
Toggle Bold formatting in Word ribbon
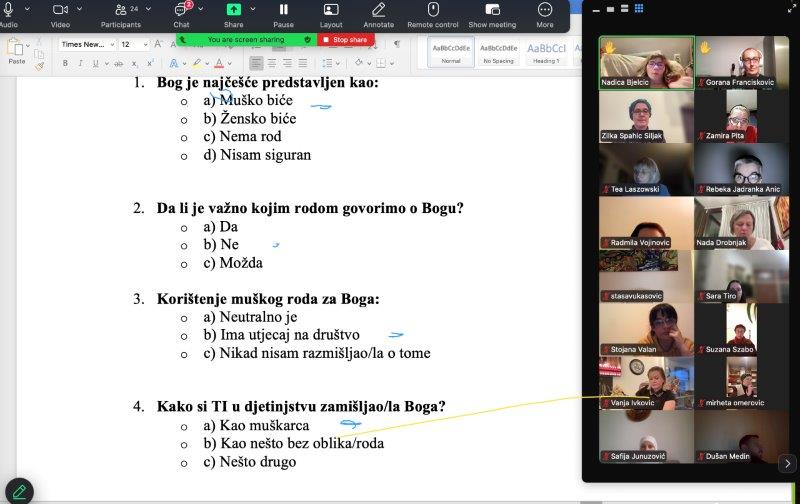pyautogui.click(x=65, y=63)
